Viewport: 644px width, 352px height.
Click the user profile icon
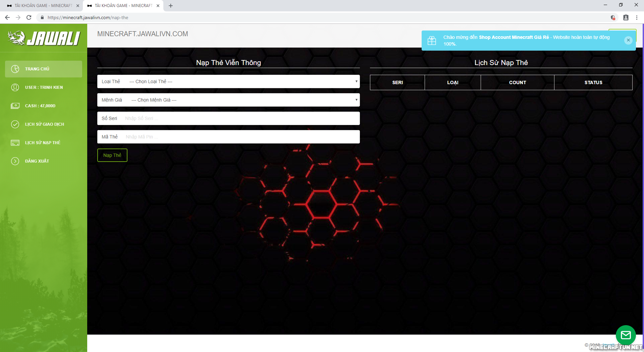coord(15,87)
